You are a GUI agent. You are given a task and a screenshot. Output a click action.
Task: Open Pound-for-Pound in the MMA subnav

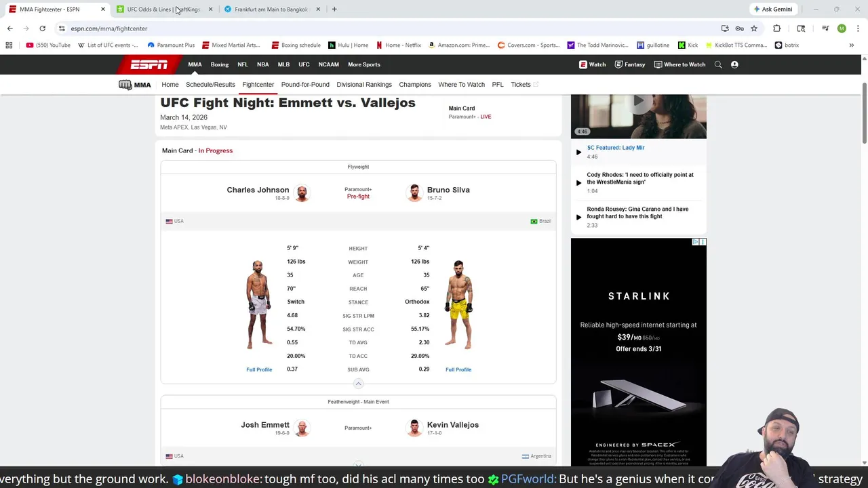coord(305,85)
